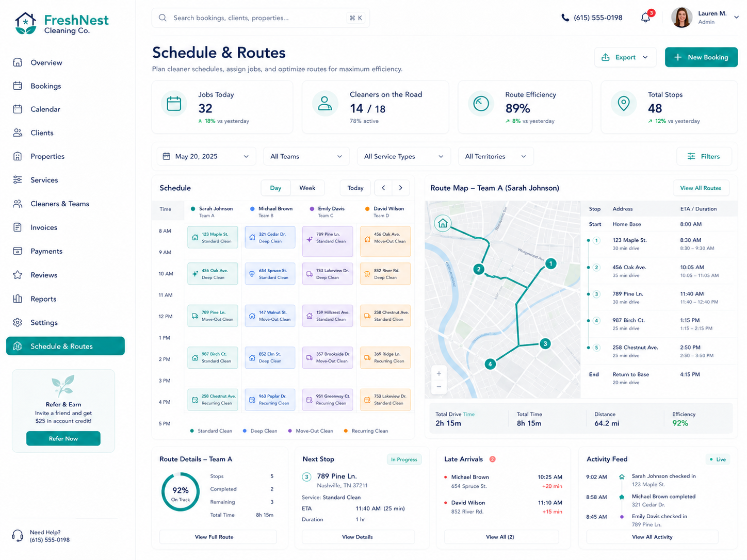Click the Reports icon in sidebar
This screenshot has height=560, width=747.
click(x=18, y=299)
